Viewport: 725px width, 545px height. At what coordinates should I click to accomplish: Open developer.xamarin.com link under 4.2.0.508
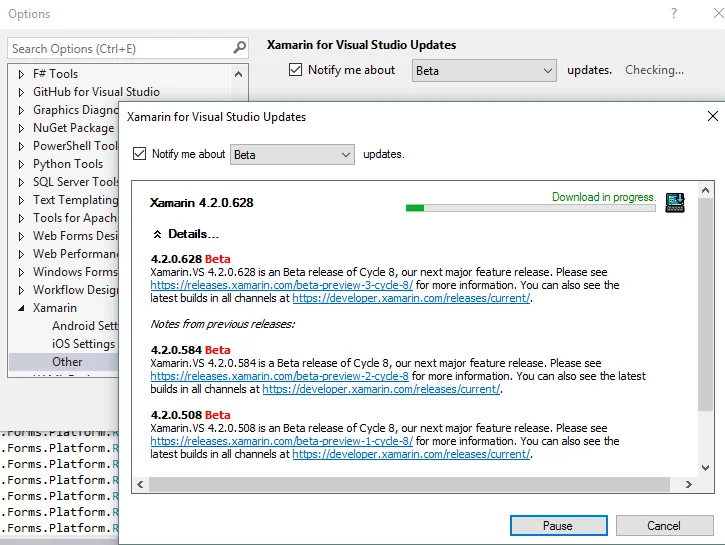coord(411,454)
